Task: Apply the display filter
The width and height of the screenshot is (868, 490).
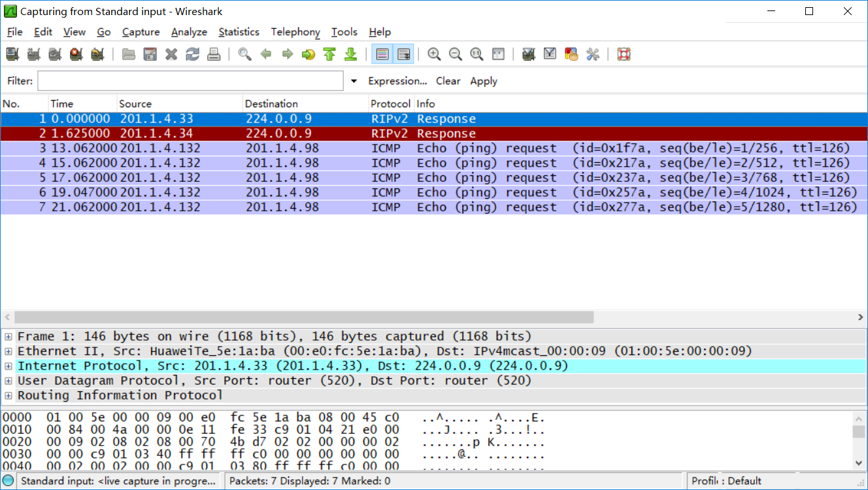Action: [484, 81]
